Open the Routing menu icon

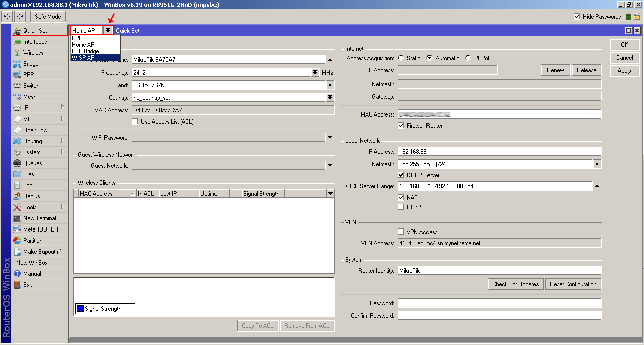tap(17, 141)
